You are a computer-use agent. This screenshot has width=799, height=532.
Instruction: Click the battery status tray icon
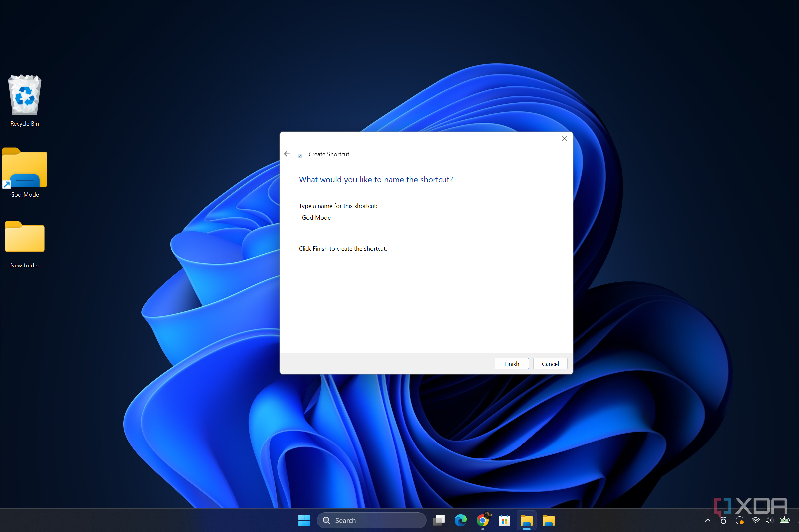tap(784, 520)
